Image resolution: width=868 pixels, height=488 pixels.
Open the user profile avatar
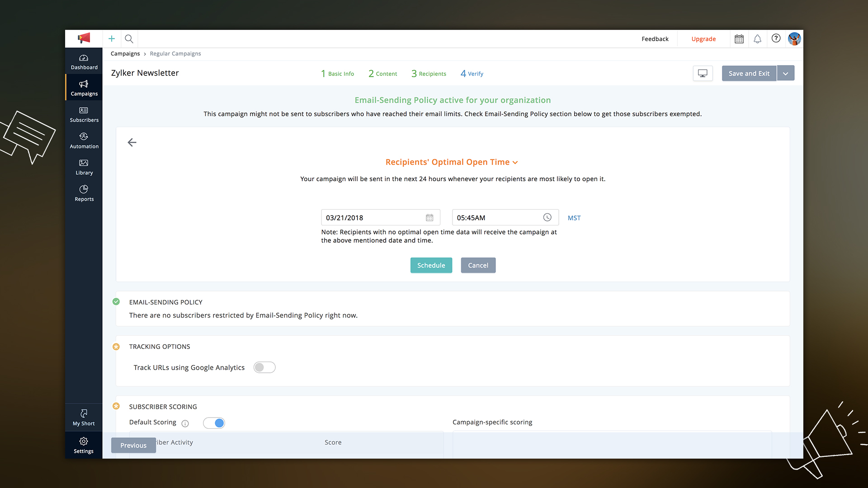[x=794, y=39]
